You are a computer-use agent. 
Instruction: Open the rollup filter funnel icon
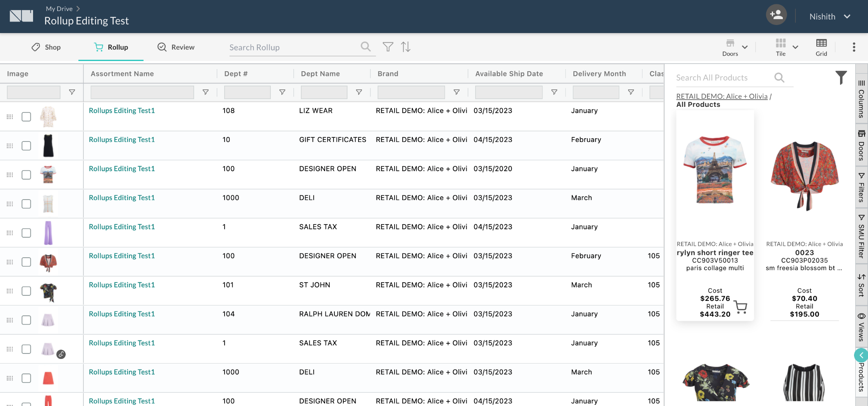point(388,47)
